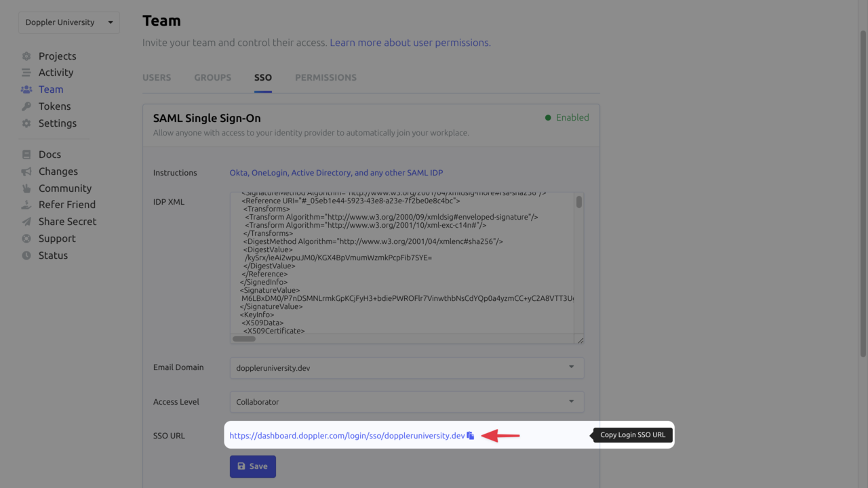Click the Share Secret paper plane icon
This screenshot has height=488, width=868.
(26, 222)
